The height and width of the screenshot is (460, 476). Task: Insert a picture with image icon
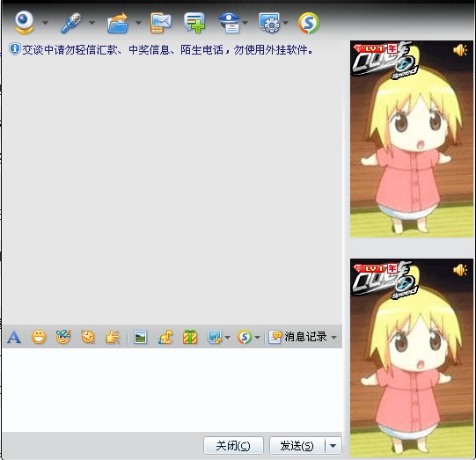(x=140, y=337)
